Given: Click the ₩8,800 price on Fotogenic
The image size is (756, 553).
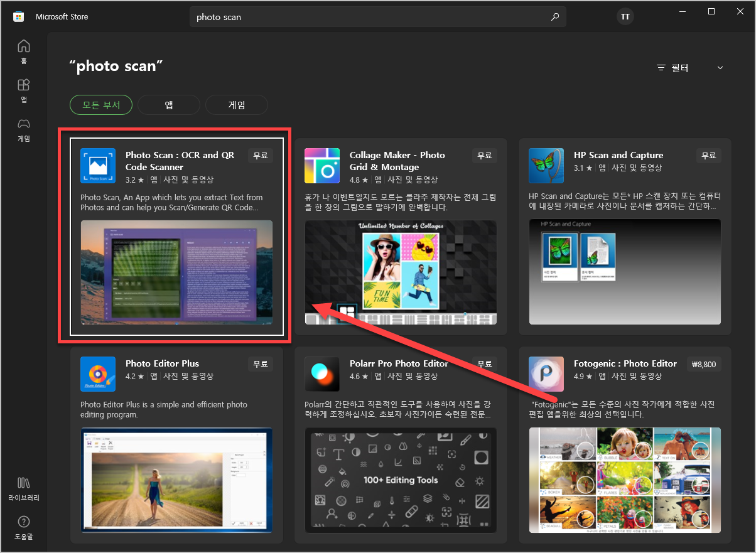Looking at the screenshot, I should 704,363.
